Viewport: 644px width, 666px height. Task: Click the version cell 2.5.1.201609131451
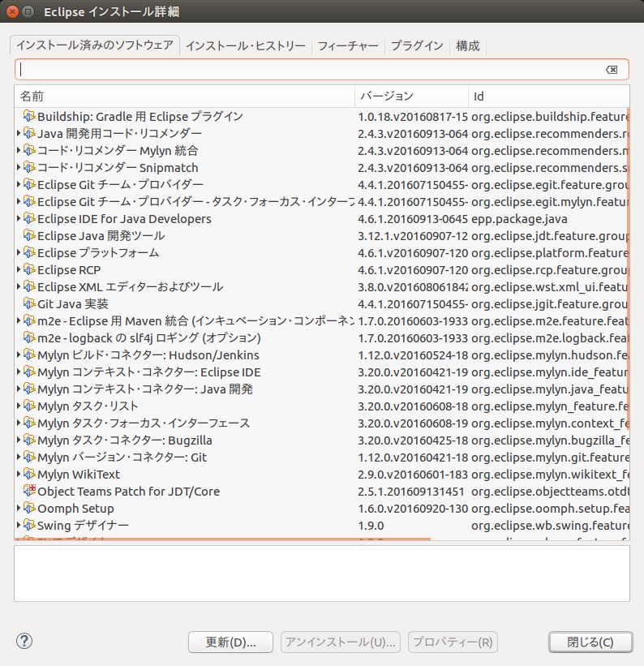(410, 492)
